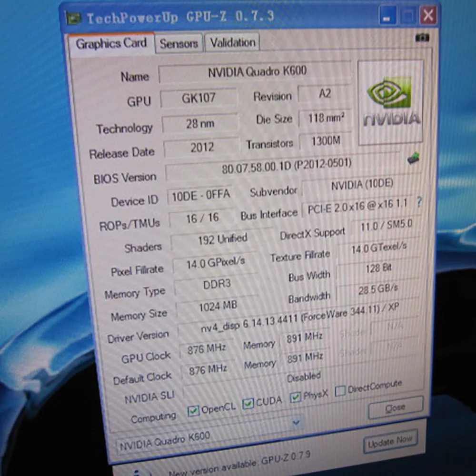
Task: Toggle the PhysX checkbox
Action: pyautogui.click(x=296, y=397)
